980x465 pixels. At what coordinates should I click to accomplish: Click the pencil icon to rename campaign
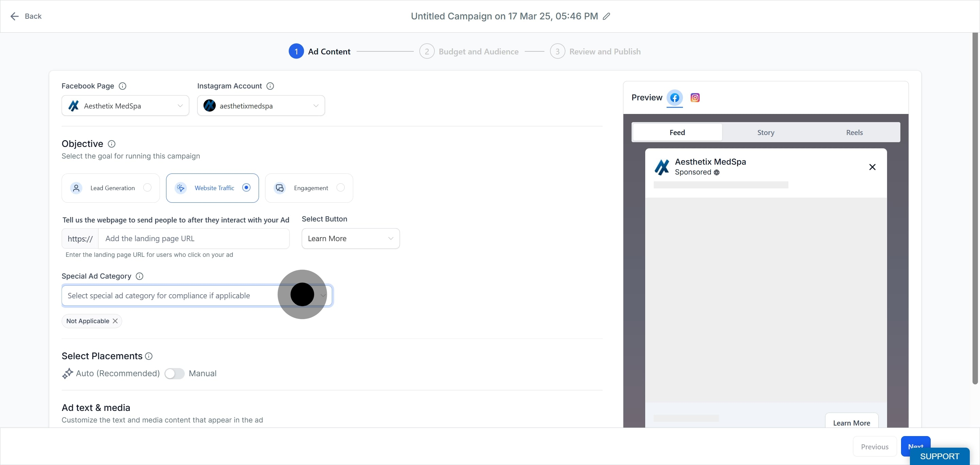pyautogui.click(x=606, y=16)
